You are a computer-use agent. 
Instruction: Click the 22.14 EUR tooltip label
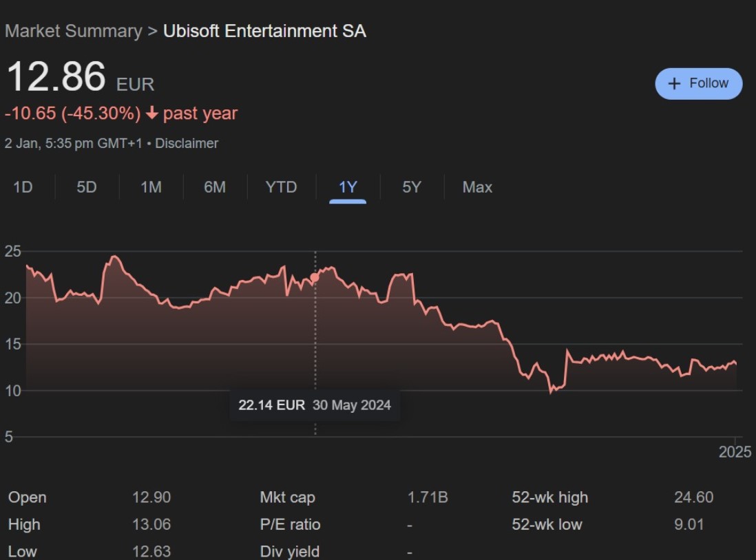(271, 405)
